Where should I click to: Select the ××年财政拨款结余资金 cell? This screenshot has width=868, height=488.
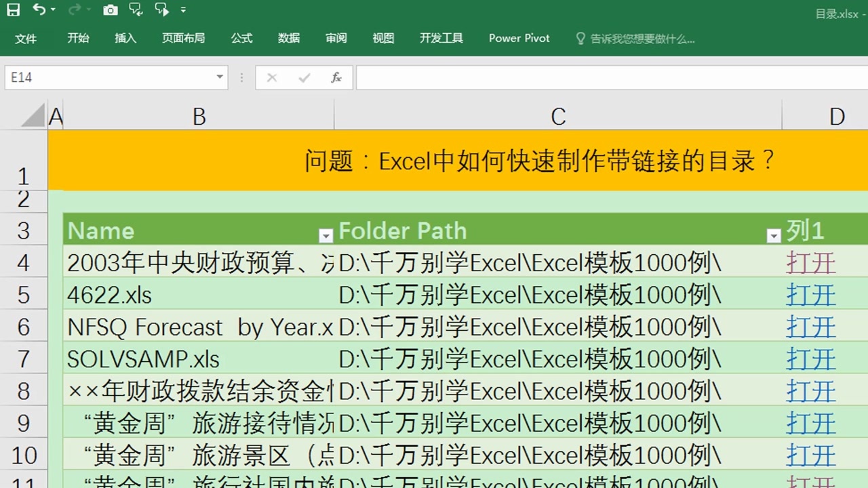pos(199,391)
